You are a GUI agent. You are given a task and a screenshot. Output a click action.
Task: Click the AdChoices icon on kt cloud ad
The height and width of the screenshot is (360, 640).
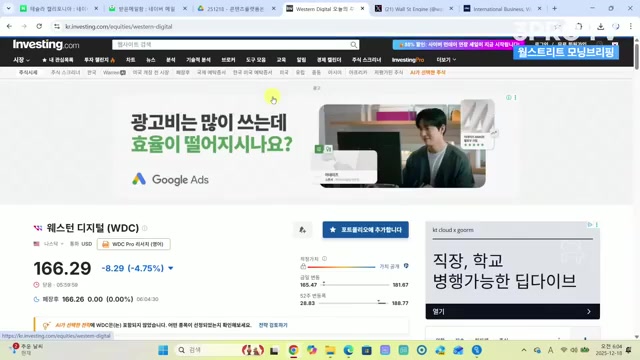[x=590, y=225]
